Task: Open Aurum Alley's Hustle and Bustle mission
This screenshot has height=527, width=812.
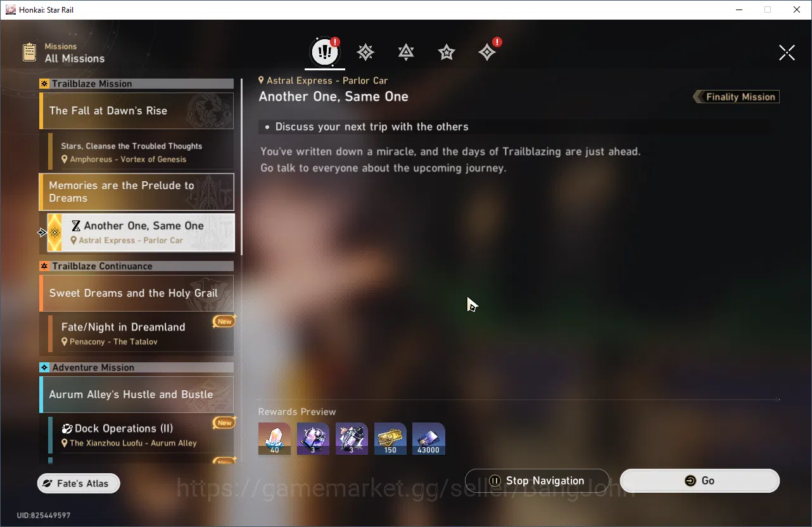Action: [x=136, y=395]
